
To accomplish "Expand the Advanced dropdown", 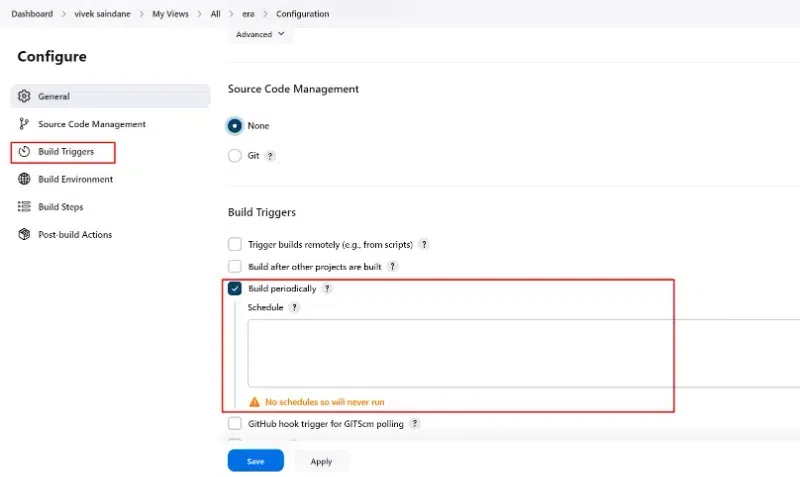I will click(x=259, y=34).
